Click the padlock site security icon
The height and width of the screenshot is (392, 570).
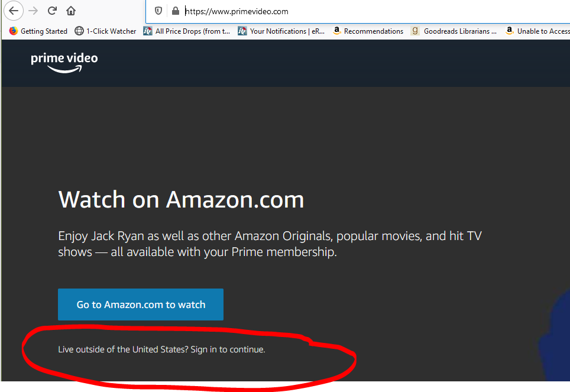[175, 11]
